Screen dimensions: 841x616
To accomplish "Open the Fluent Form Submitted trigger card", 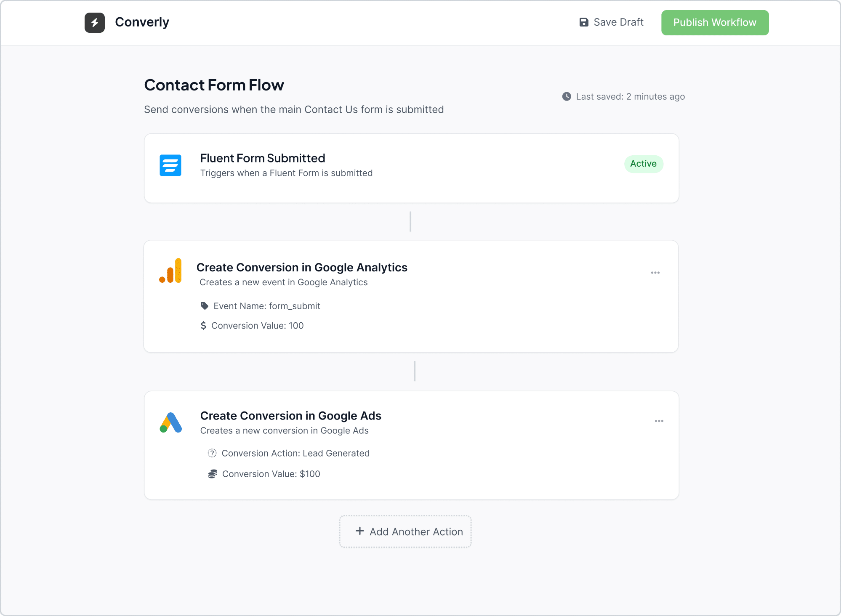I will click(x=411, y=168).
